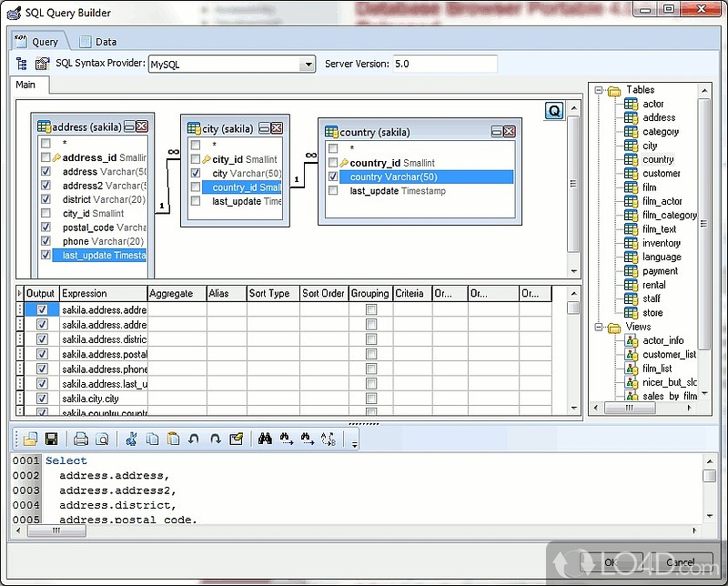The width and height of the screenshot is (728, 586).
Task: Click the Print Preview magnifier icon
Action: coord(102,439)
